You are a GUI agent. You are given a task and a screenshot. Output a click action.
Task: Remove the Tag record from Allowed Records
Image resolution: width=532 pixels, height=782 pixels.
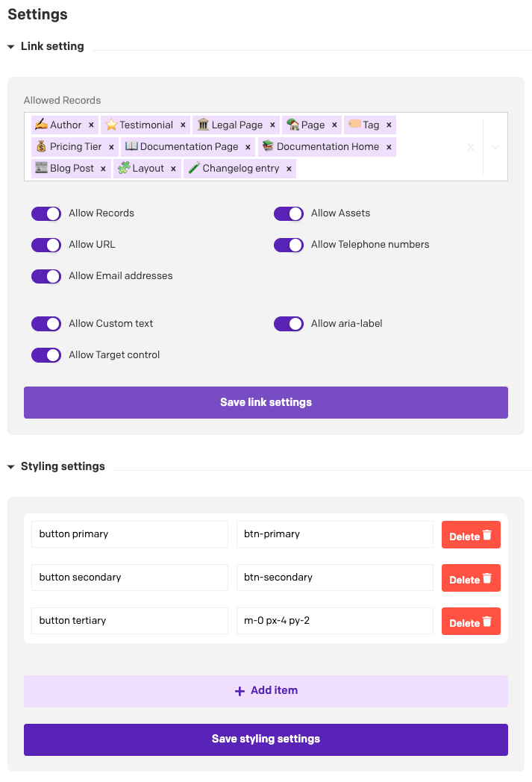tap(389, 125)
